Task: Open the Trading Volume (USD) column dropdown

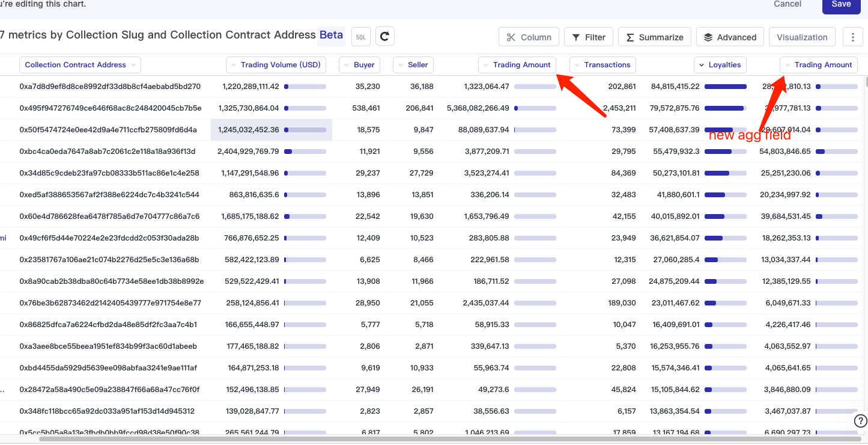Action: [276, 64]
